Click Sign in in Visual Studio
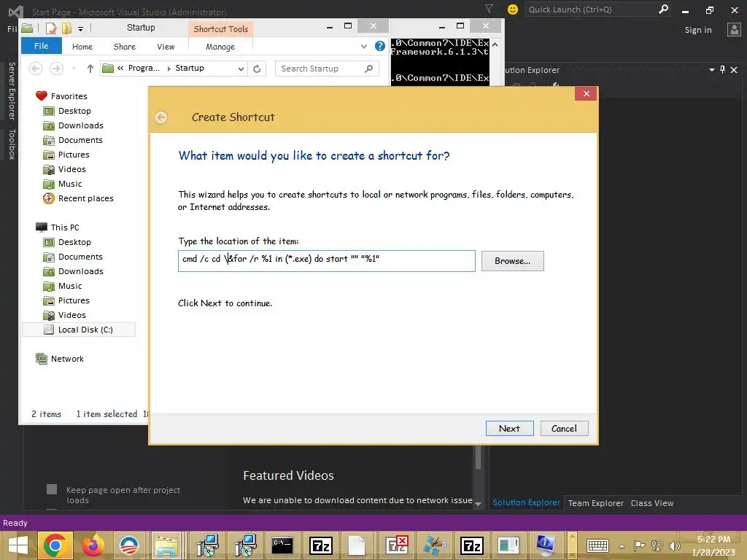The image size is (747, 560). (x=698, y=30)
